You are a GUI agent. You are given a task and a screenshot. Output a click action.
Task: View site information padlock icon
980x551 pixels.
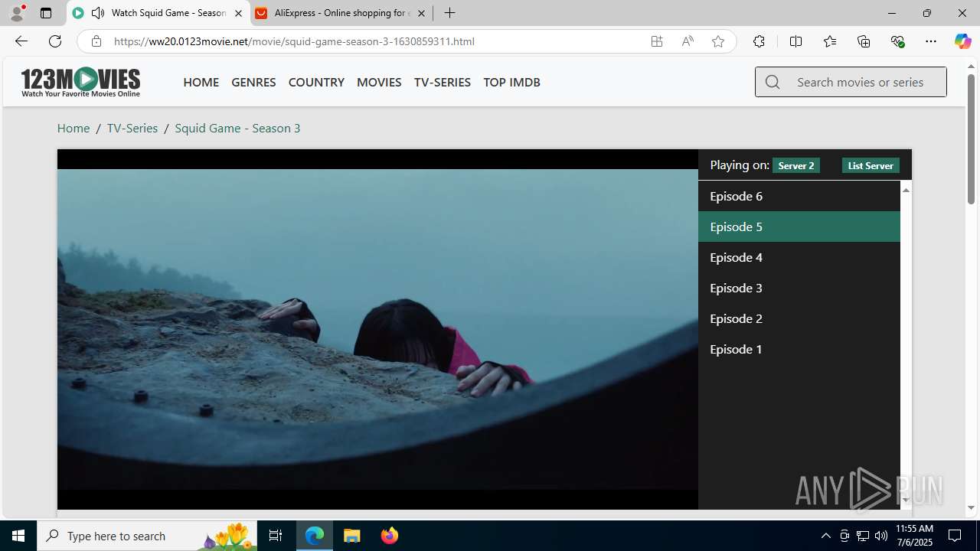[96, 41]
